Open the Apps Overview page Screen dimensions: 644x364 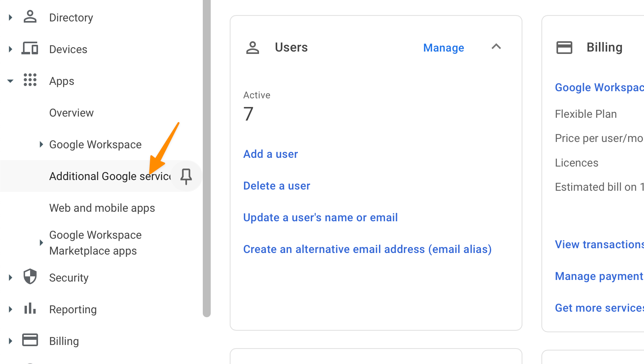pyautogui.click(x=71, y=113)
